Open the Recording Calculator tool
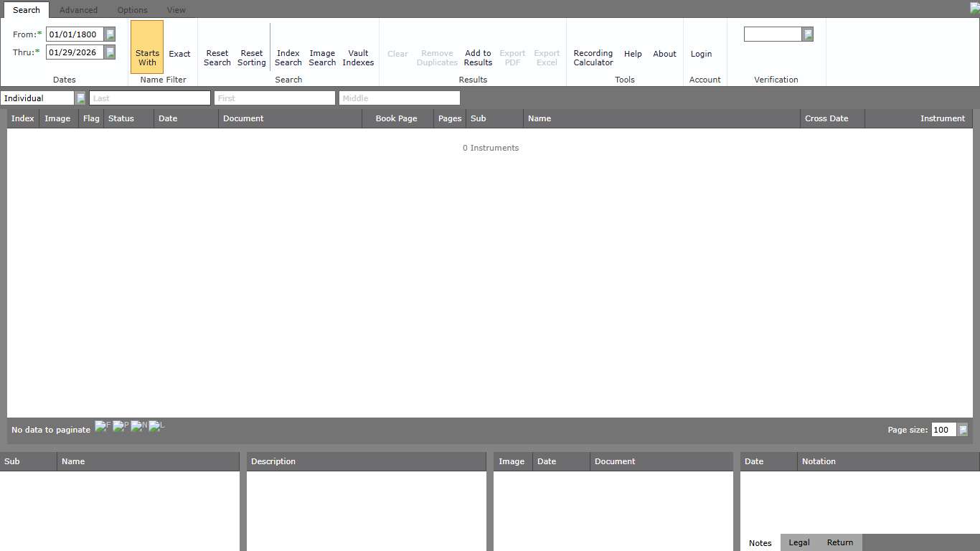The image size is (980, 551). click(593, 57)
